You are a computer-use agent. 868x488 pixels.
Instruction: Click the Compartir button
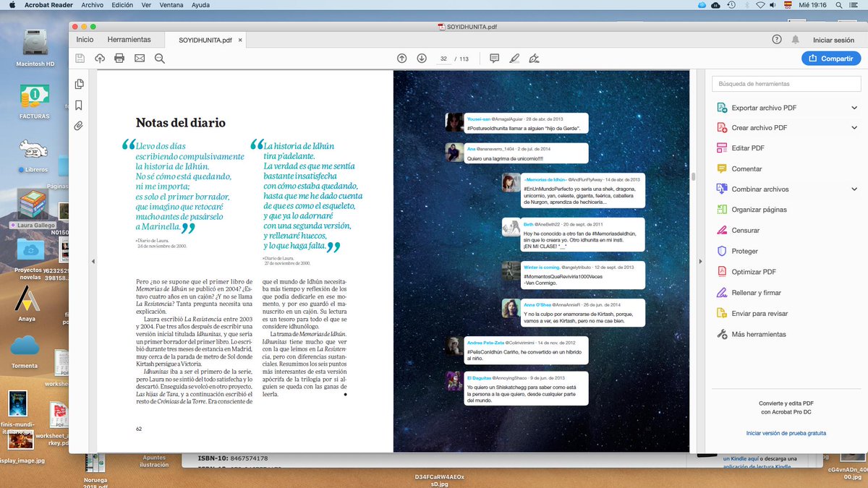(830, 59)
